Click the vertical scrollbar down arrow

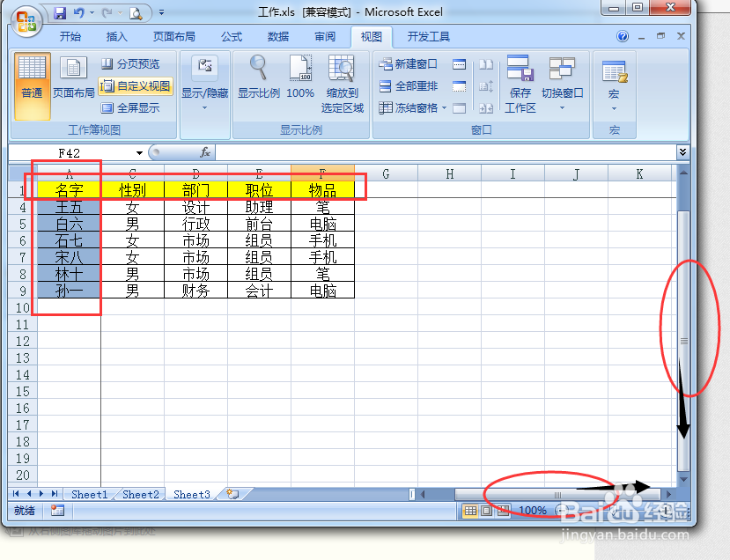coord(683,479)
